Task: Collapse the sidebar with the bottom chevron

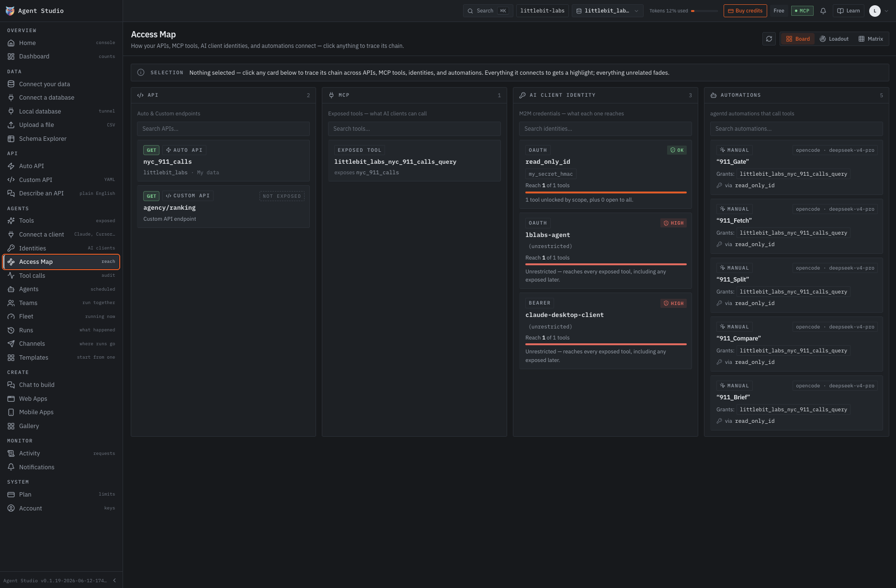Action: coord(114,580)
